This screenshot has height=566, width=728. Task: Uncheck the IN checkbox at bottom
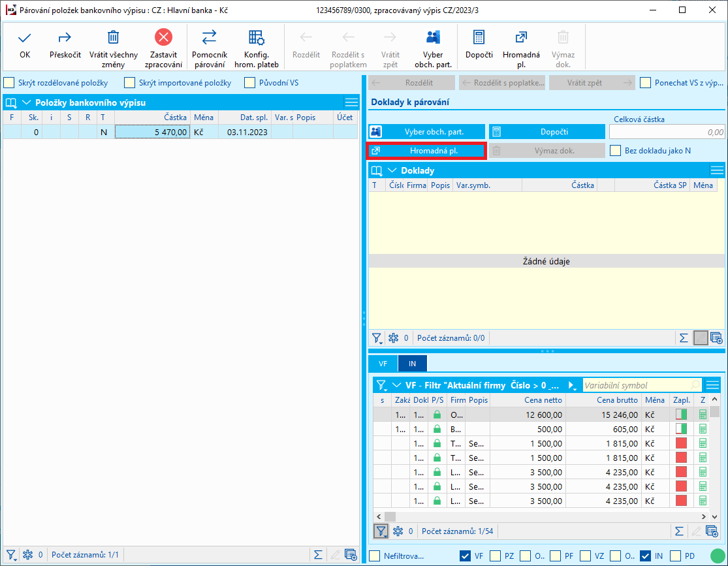pyautogui.click(x=645, y=556)
